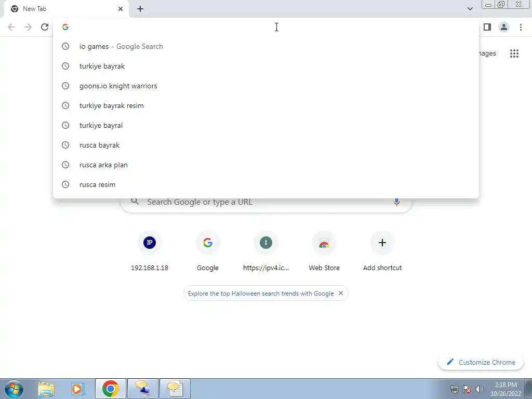Click the browser back arrow
This screenshot has height=399, width=532.
point(11,27)
